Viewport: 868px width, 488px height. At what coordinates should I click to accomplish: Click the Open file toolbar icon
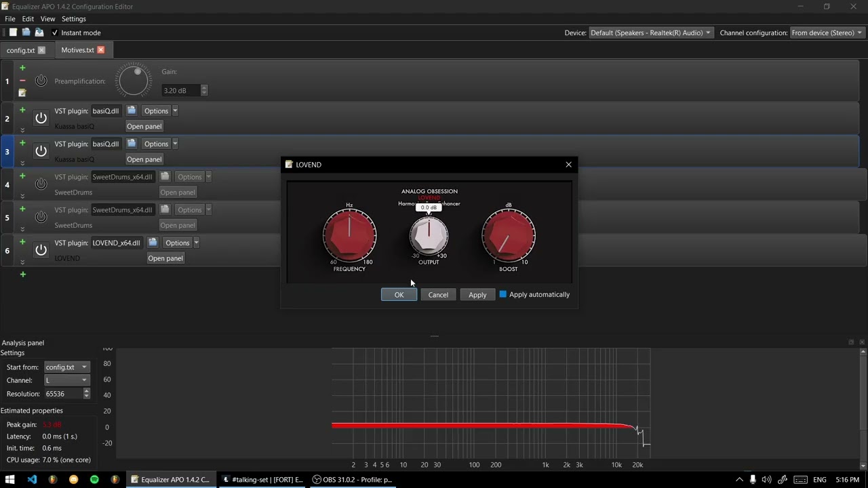coord(26,33)
